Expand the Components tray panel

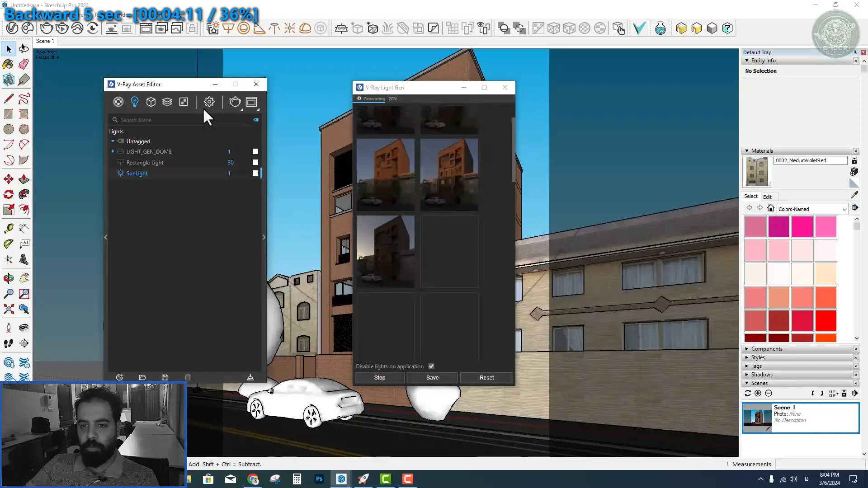point(767,349)
